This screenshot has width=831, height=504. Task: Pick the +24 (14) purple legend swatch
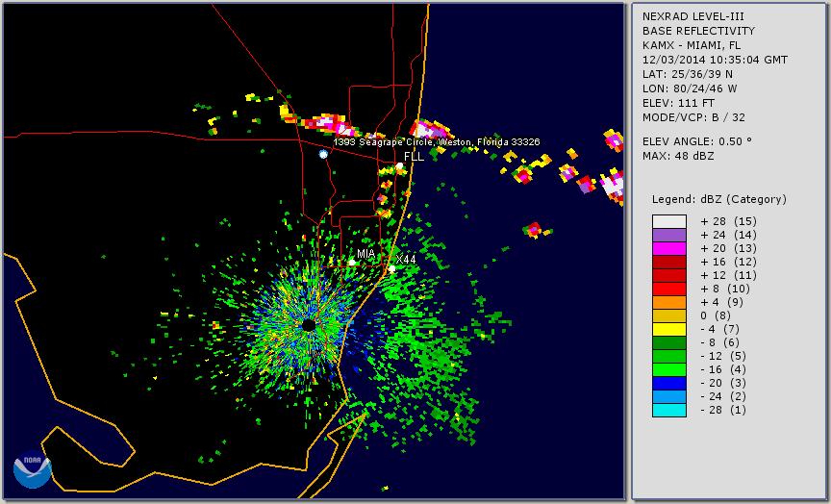pyautogui.click(x=669, y=236)
